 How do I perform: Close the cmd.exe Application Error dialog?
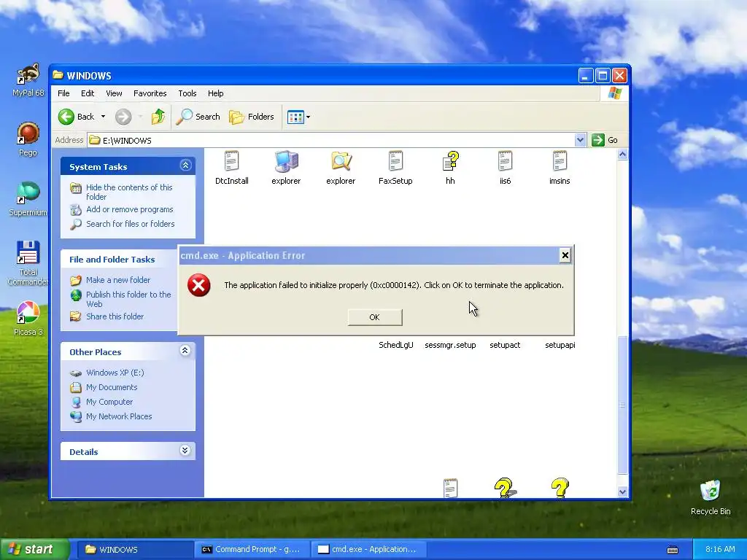[565, 256]
